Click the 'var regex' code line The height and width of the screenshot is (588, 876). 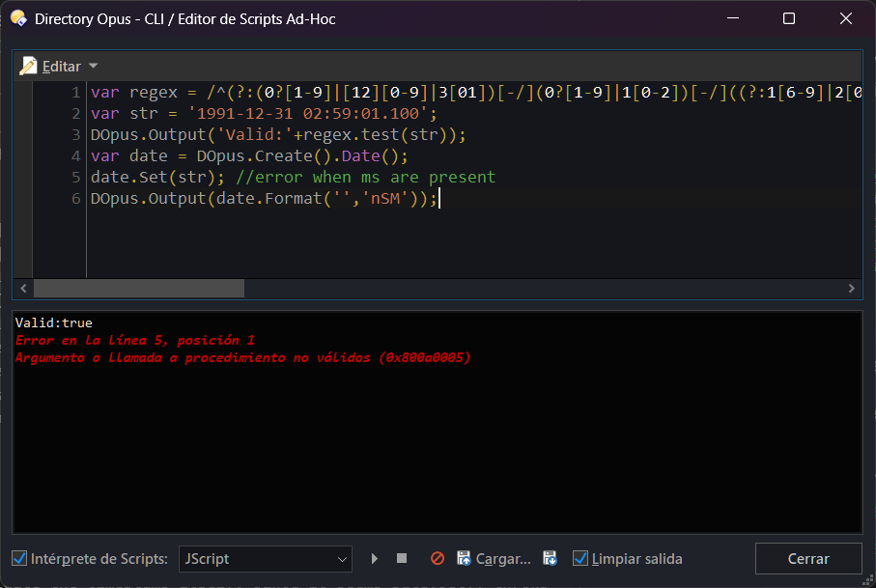(476, 92)
